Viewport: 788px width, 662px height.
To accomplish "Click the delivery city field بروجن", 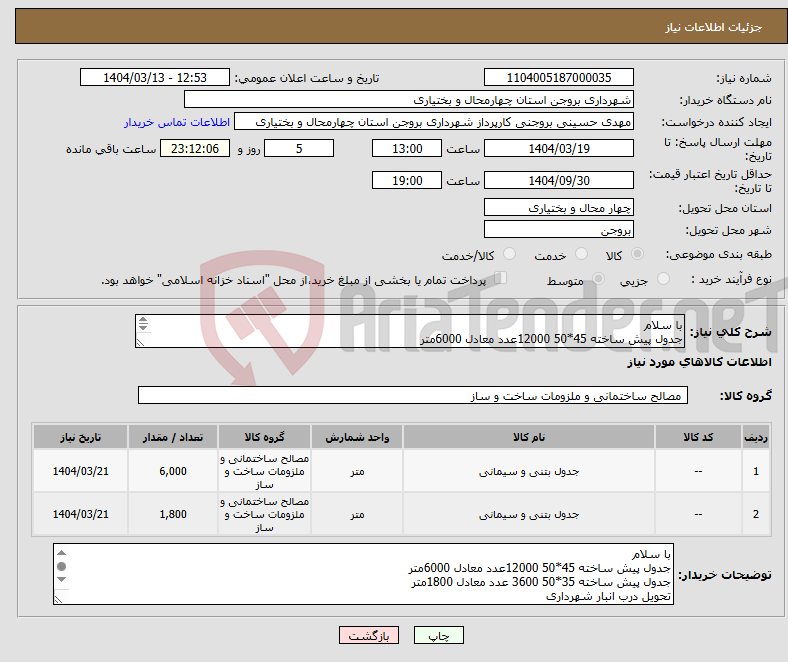I will 559,229.
